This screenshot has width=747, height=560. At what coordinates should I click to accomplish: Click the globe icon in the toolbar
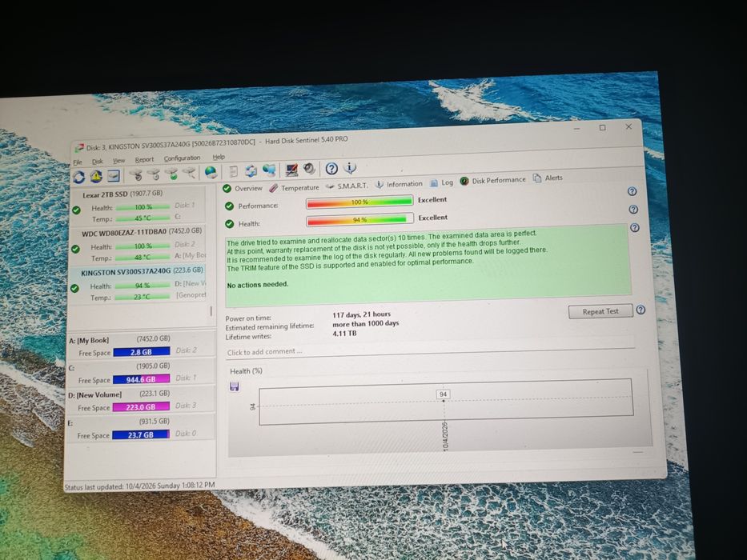[211, 172]
